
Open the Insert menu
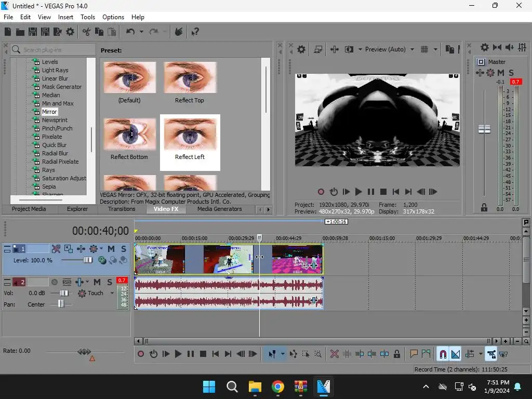[65, 17]
